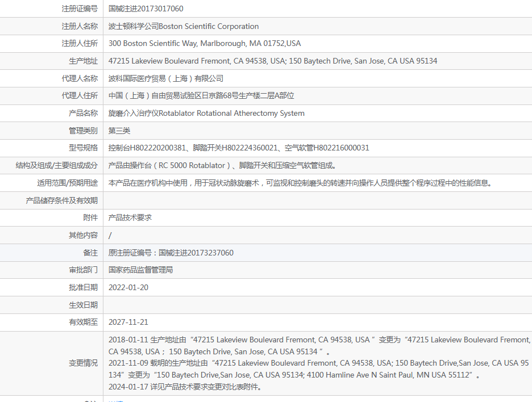This screenshot has width=532, height=402.
Task: Select address 300 Boston Scientific Way, Marlborough
Action: 205,43
